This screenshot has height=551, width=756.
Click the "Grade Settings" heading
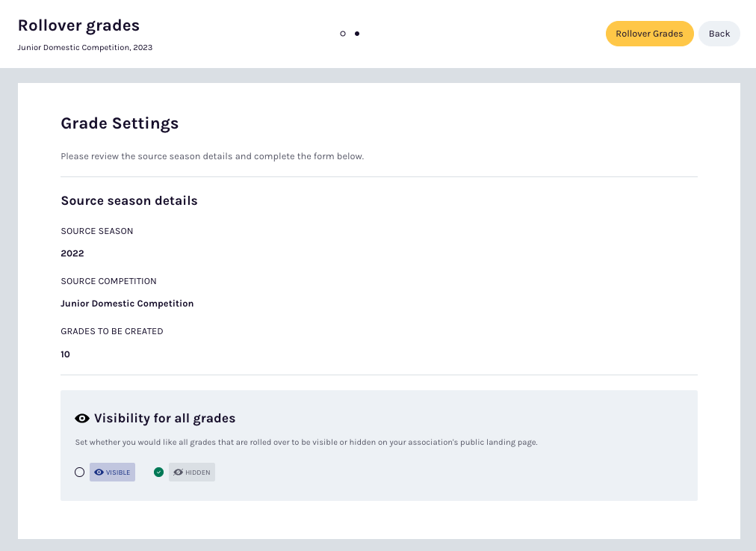[x=120, y=123]
